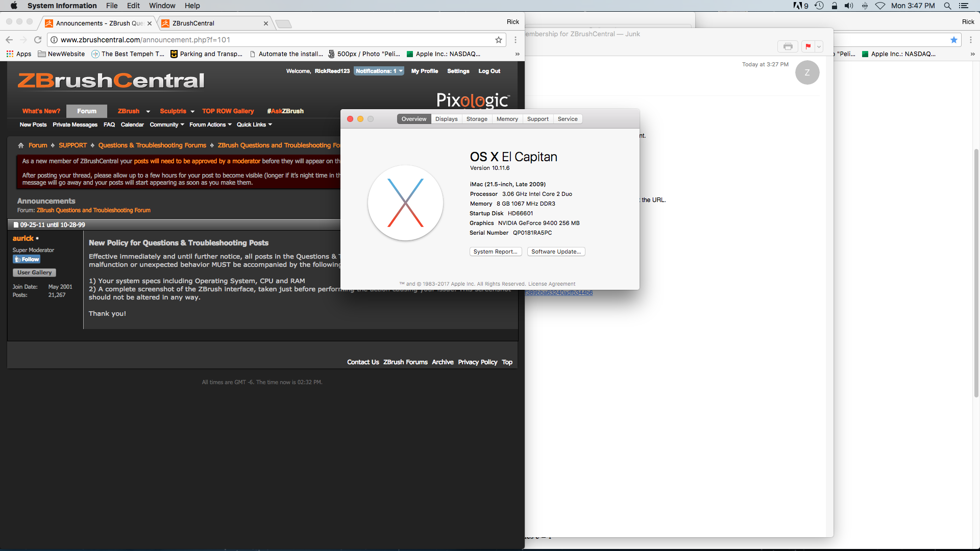Open the Window menu
980x551 pixels.
[162, 6]
